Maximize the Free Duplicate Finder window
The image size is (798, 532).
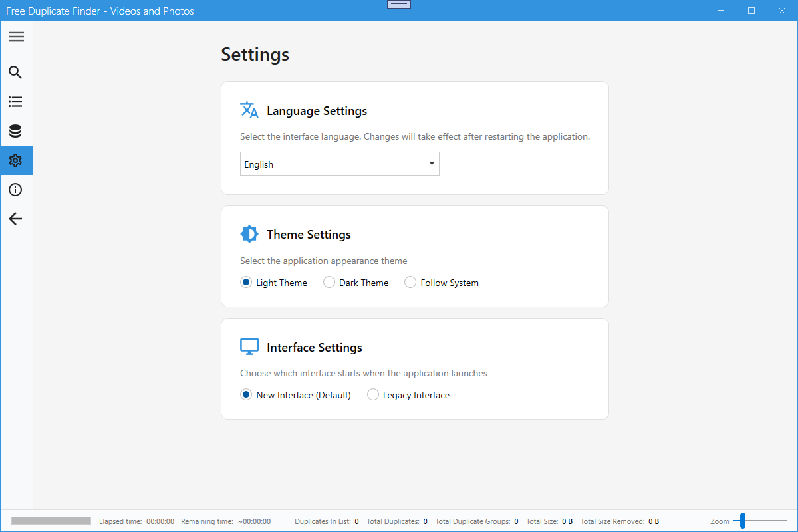click(x=751, y=11)
